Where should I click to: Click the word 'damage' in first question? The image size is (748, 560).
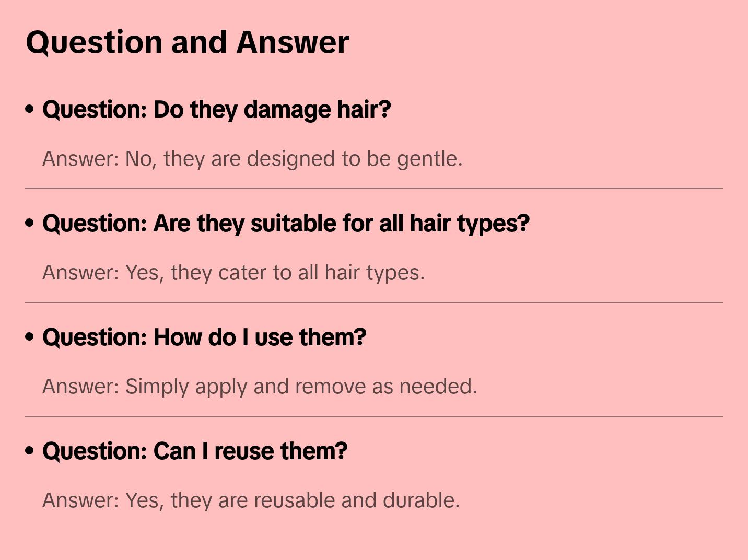click(x=287, y=110)
